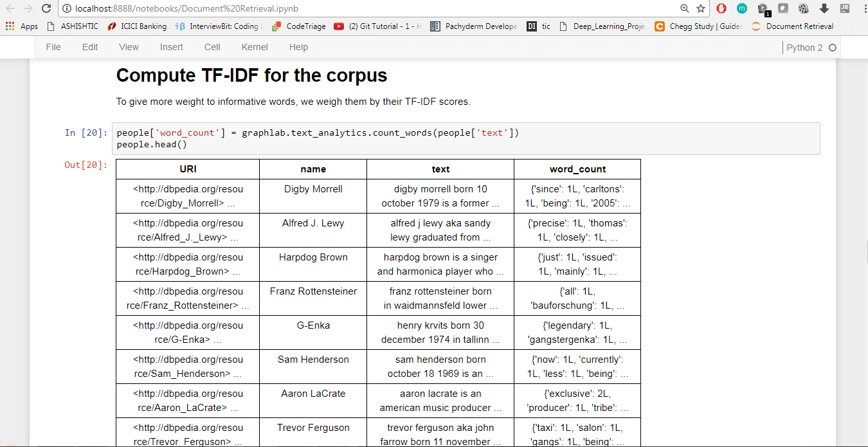Click the zoom magnifier icon in address bar

point(685,8)
